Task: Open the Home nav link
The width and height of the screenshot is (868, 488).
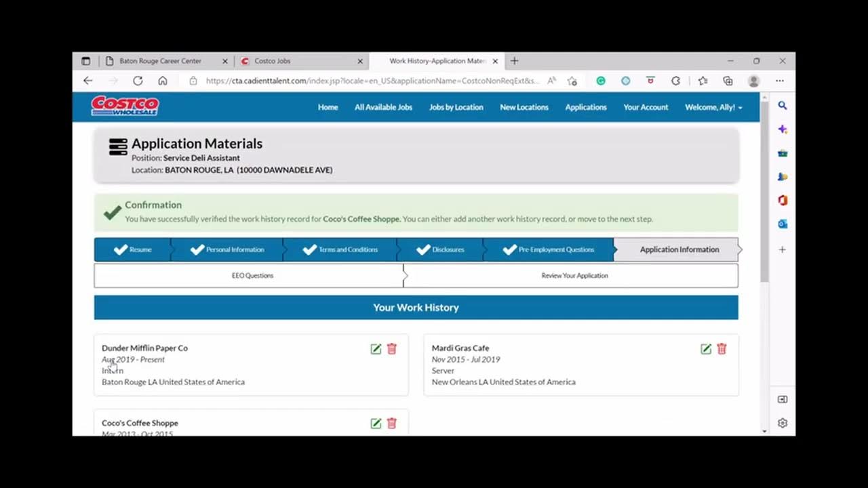Action: coord(328,107)
